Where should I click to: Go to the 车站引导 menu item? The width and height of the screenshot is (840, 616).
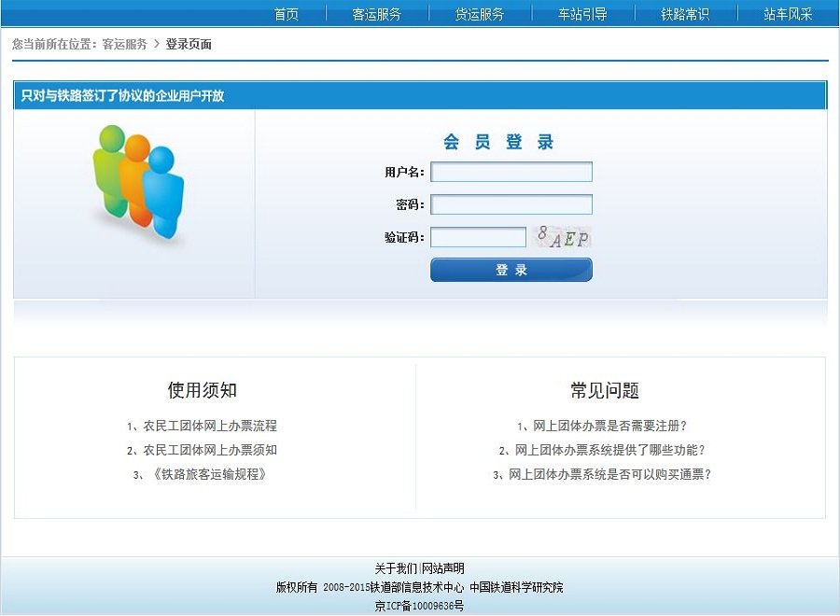click(x=582, y=14)
